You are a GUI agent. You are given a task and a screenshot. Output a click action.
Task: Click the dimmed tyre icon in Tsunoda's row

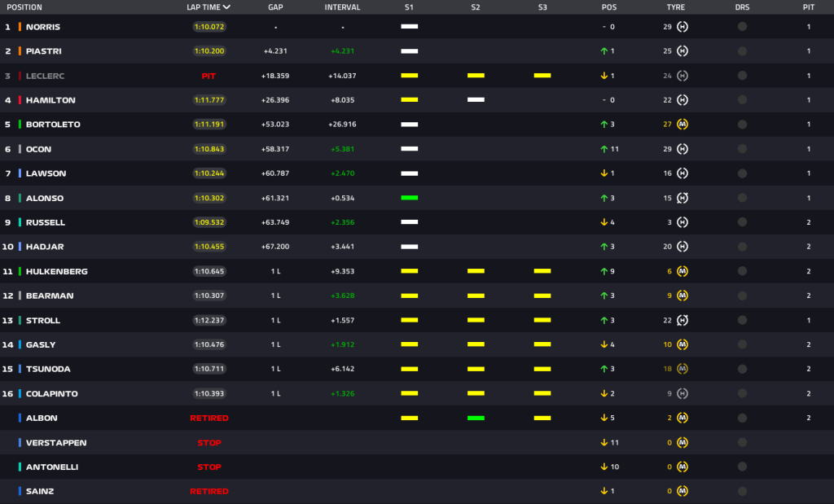tap(683, 369)
